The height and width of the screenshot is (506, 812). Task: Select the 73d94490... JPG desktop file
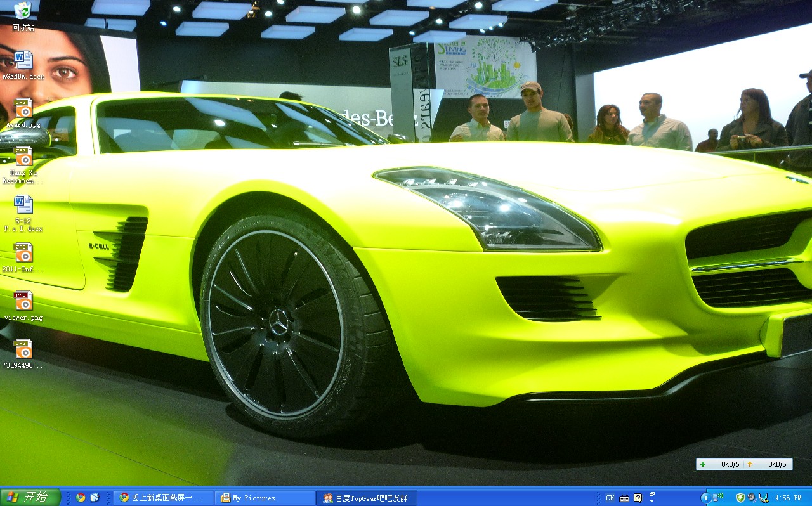(x=23, y=354)
